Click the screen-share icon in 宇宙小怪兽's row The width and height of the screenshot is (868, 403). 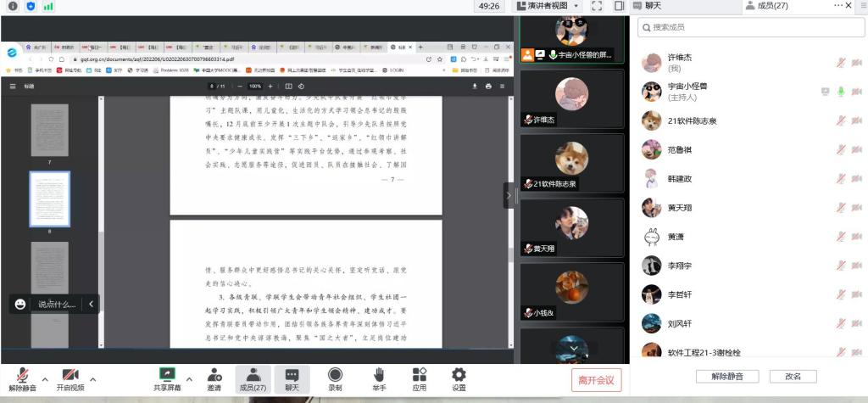click(825, 92)
